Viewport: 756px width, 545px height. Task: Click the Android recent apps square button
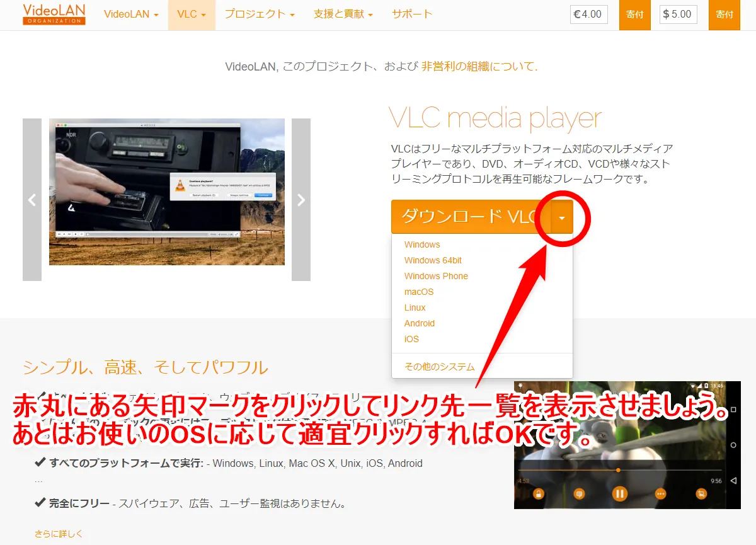pos(733,410)
